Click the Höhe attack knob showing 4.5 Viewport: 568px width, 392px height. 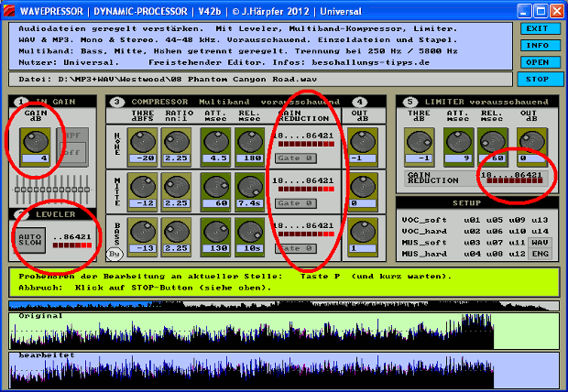(216, 142)
